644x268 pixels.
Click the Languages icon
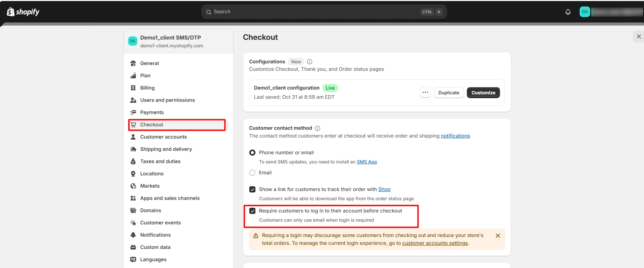[x=133, y=259]
